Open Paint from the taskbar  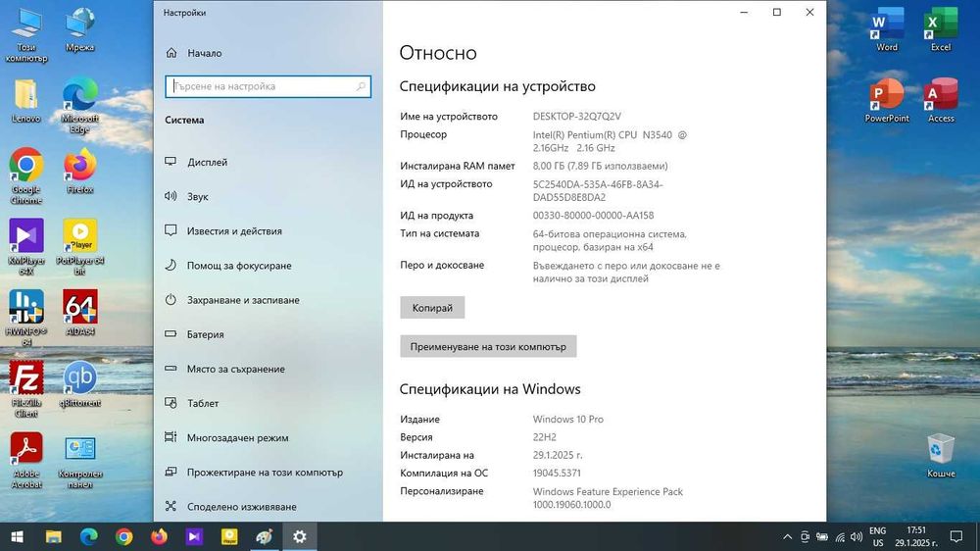pos(265,536)
